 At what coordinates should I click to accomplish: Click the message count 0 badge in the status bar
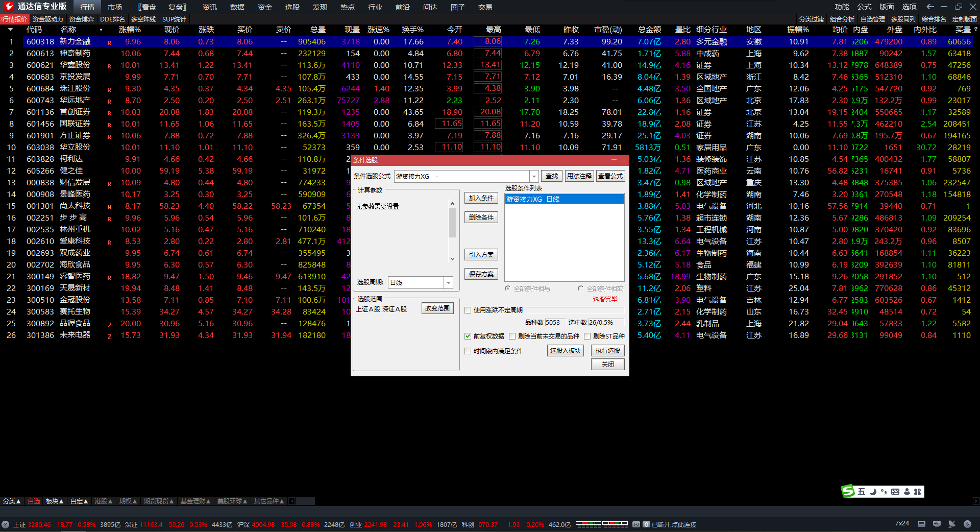tap(646, 524)
